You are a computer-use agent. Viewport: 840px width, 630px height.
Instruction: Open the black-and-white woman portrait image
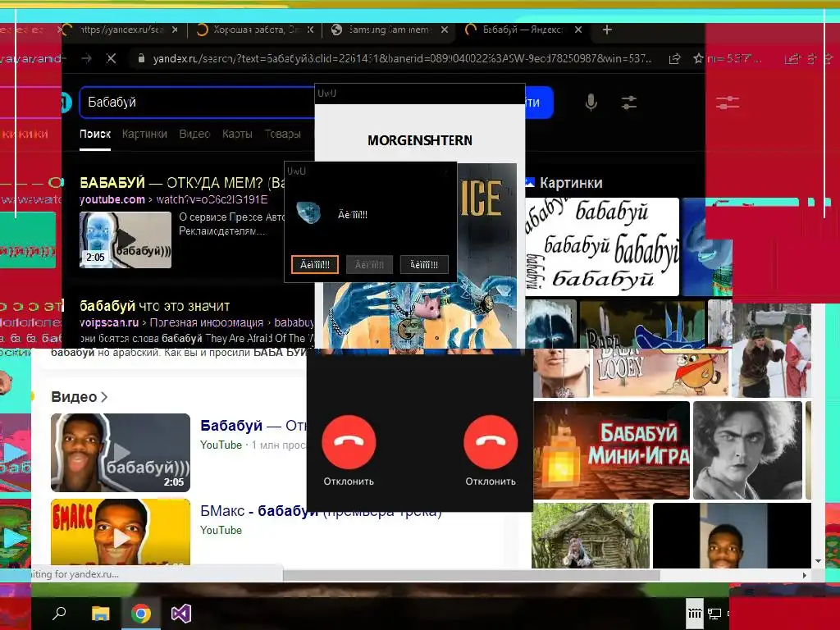747,450
